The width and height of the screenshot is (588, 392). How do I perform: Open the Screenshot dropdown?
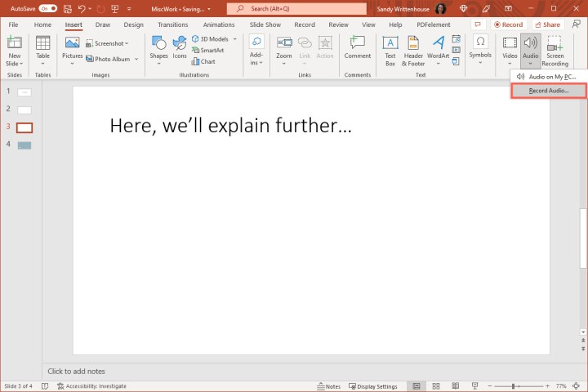(107, 43)
